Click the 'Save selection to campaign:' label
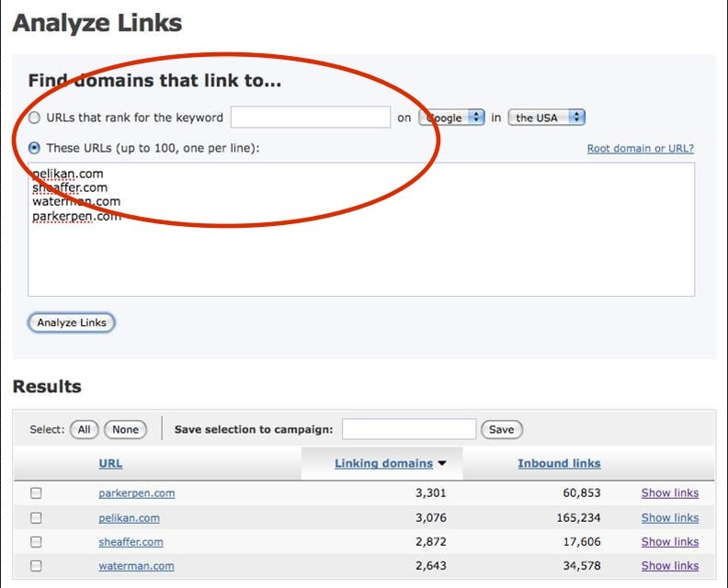This screenshot has width=728, height=588. 254,429
